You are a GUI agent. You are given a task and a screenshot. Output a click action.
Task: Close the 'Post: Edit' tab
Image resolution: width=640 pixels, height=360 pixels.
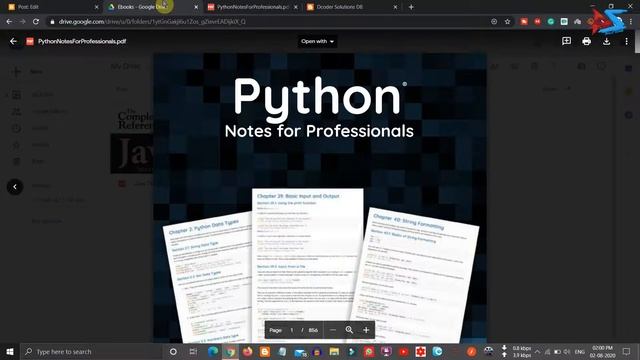[x=97, y=7]
